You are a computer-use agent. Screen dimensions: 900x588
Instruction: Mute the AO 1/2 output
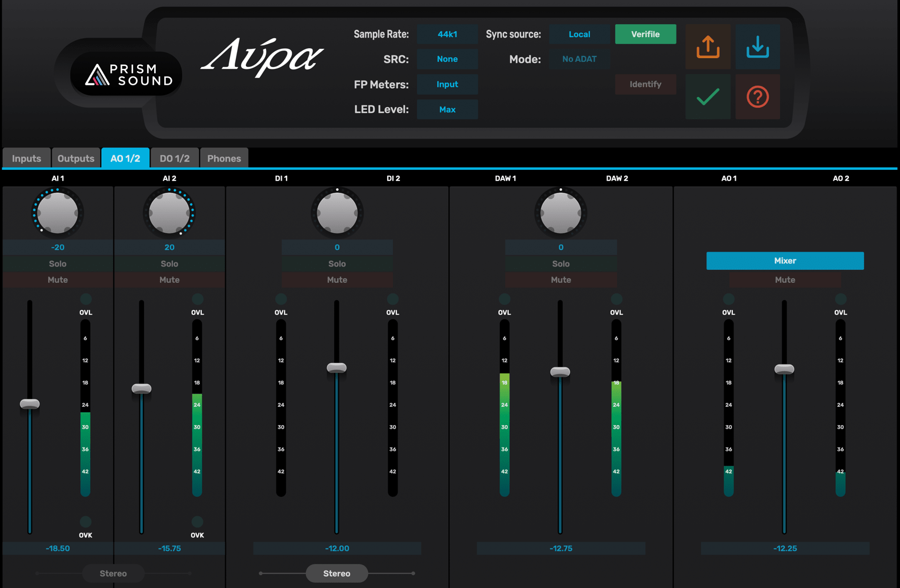point(785,280)
